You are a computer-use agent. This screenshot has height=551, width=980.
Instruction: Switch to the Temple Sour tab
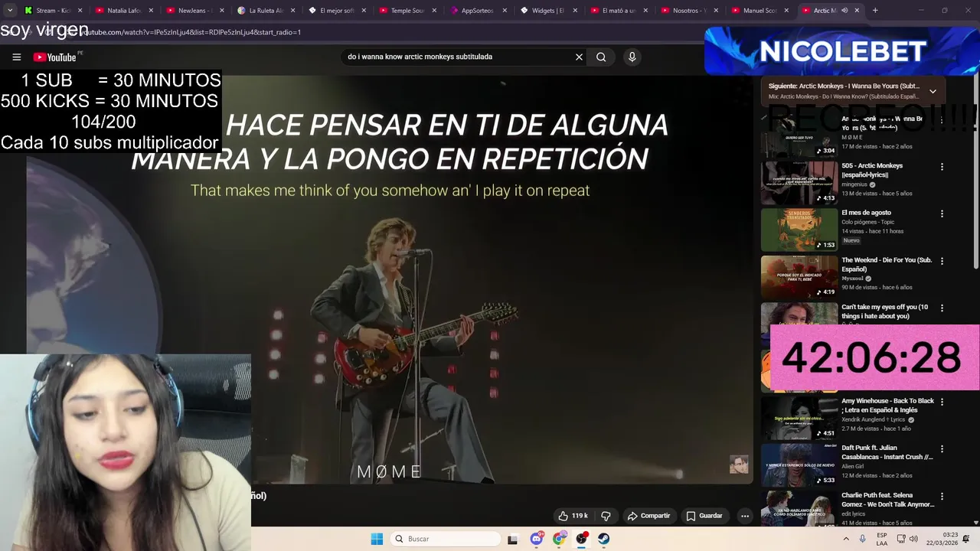tap(407, 11)
